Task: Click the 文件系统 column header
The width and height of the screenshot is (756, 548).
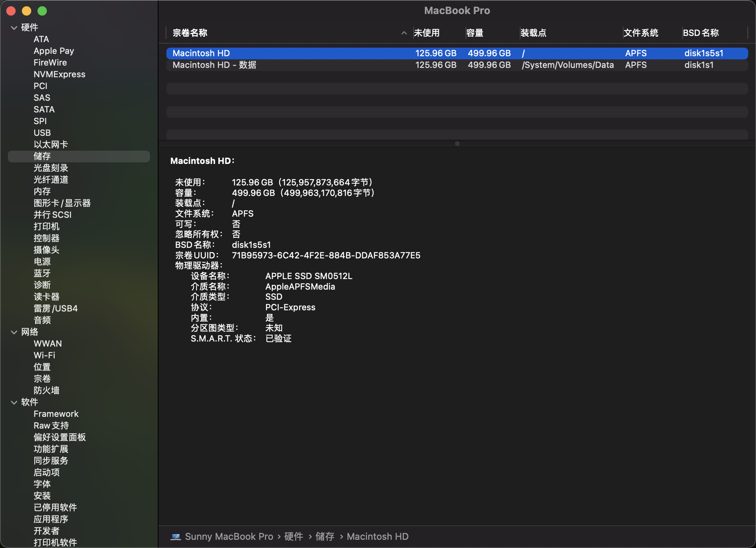Action: click(640, 33)
